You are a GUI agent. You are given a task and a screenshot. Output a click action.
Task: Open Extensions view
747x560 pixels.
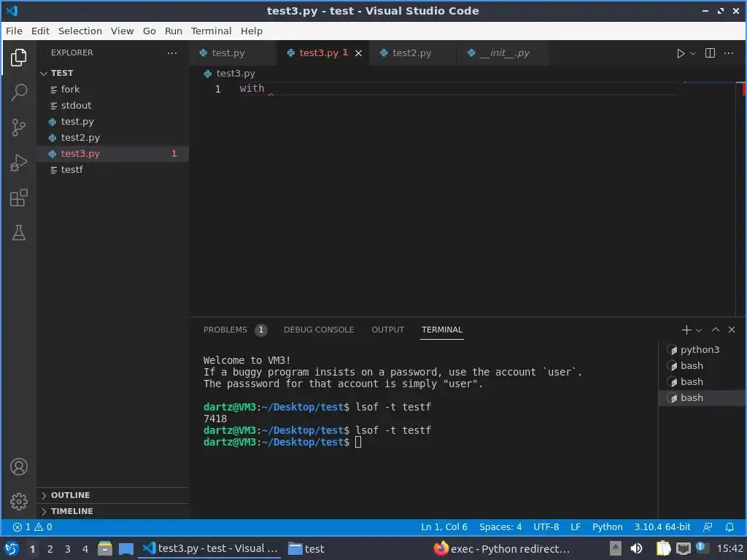click(x=18, y=198)
